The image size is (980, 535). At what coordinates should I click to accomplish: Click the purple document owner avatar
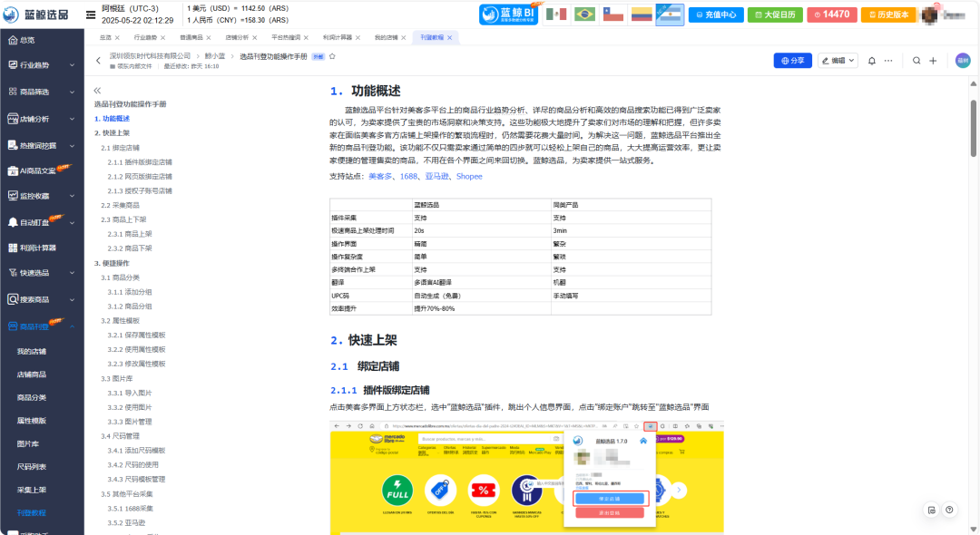[x=963, y=61]
